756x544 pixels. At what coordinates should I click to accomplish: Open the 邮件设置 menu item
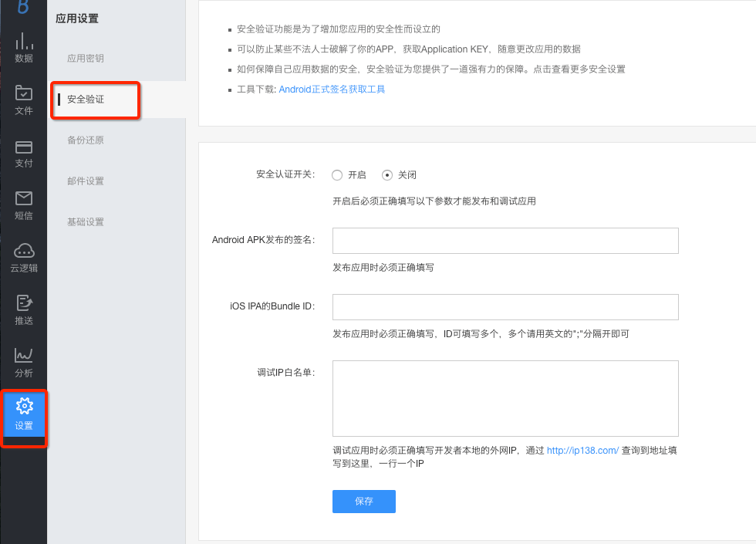(x=85, y=181)
